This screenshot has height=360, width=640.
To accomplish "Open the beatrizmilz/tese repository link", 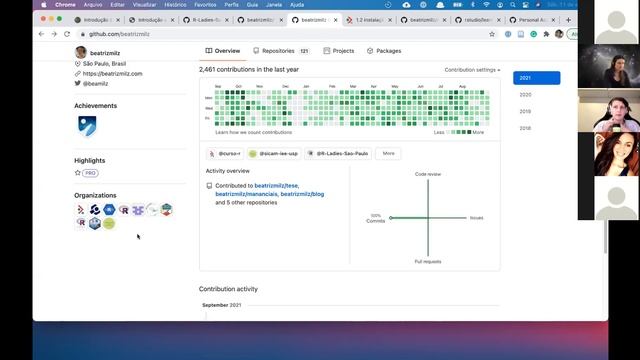I will tap(276, 186).
